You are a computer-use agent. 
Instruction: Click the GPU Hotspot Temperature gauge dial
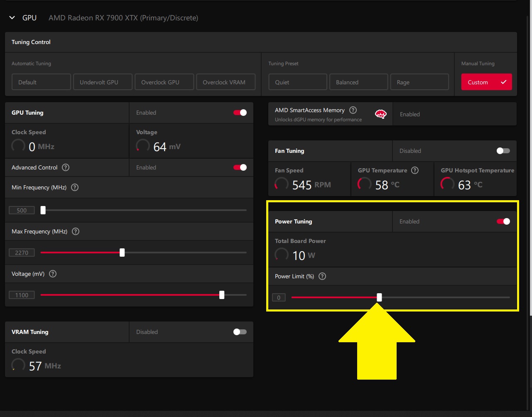click(448, 184)
